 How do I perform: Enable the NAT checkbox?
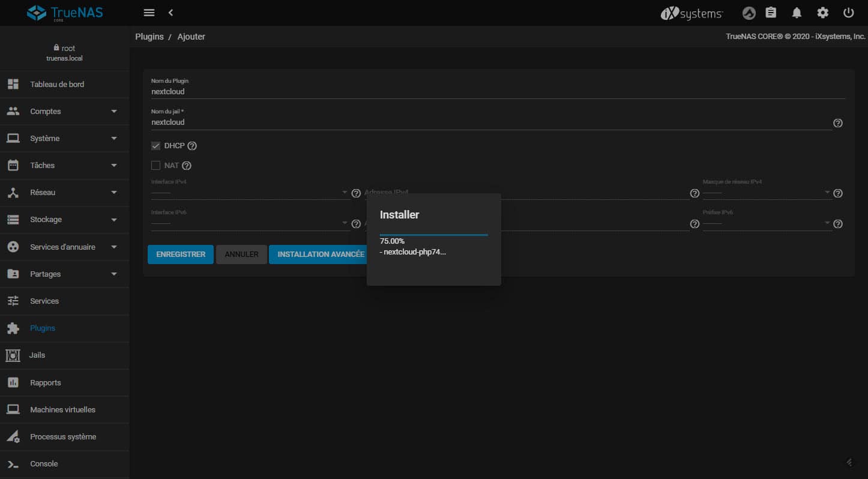[156, 166]
